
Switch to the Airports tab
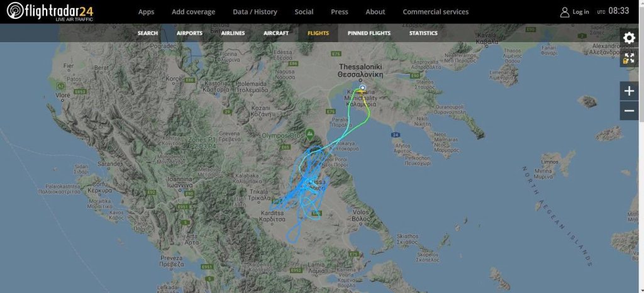[x=189, y=33]
